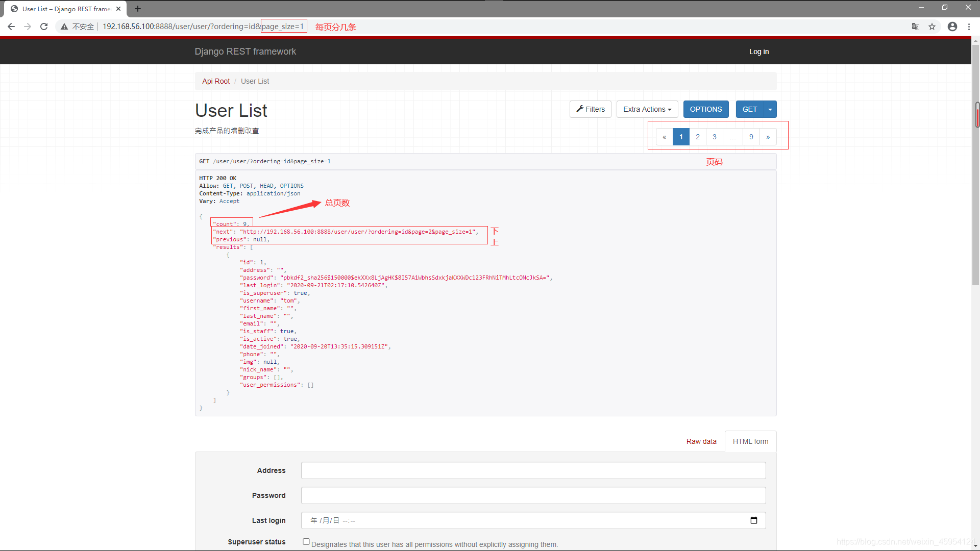Enable the Superuser status checkbox
This screenshot has width=980, height=551.
[306, 542]
